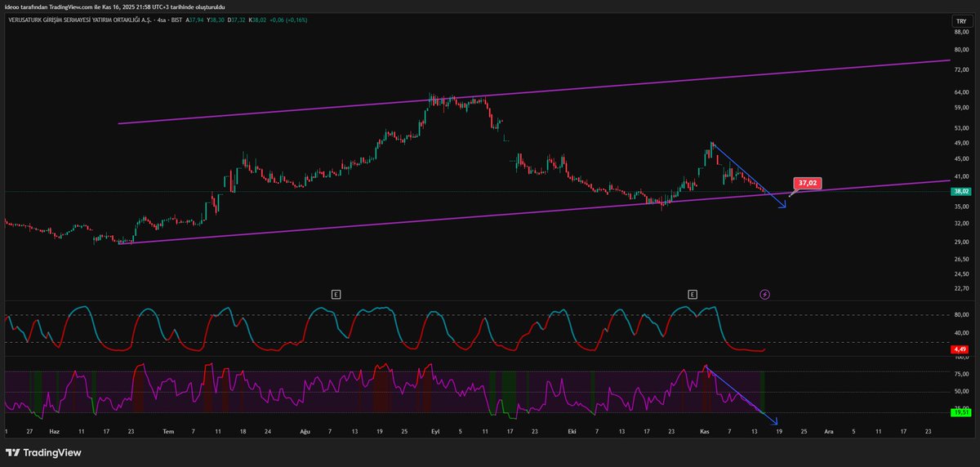Click the Ara month on time axis
Image resolution: width=980 pixels, height=467 pixels.
[829, 430]
